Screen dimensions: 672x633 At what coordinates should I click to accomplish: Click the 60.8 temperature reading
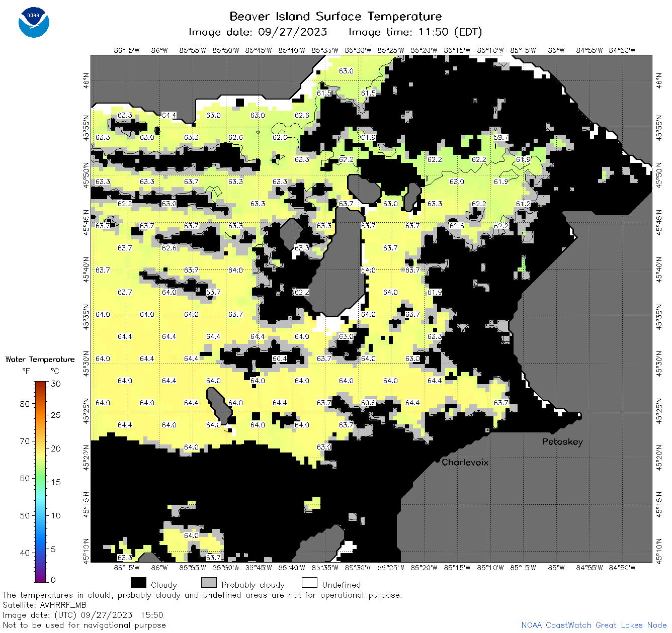coord(368,403)
